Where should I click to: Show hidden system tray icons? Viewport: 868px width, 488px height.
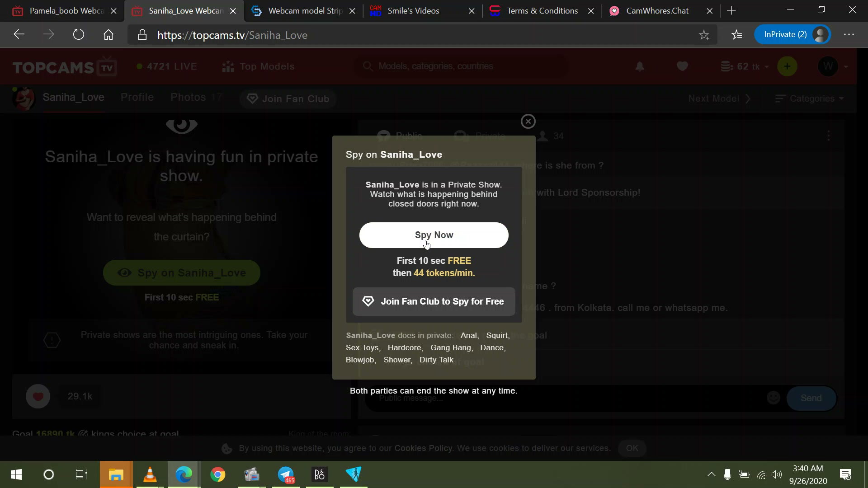pos(711,474)
